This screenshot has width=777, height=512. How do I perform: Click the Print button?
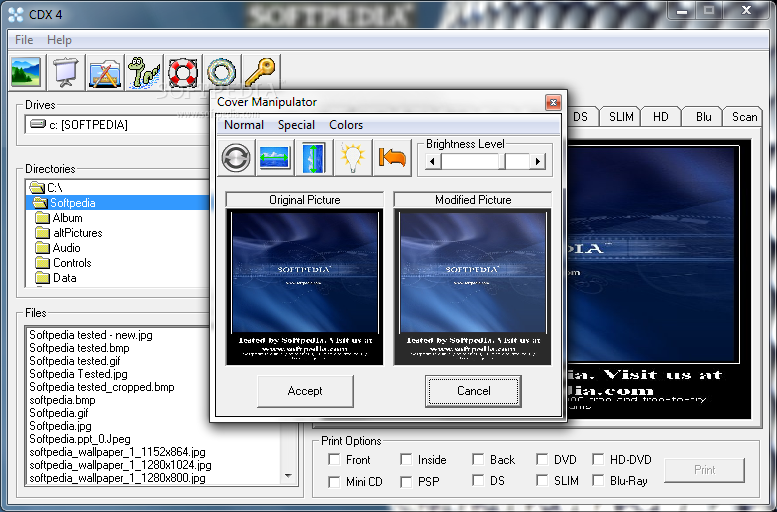[704, 470]
